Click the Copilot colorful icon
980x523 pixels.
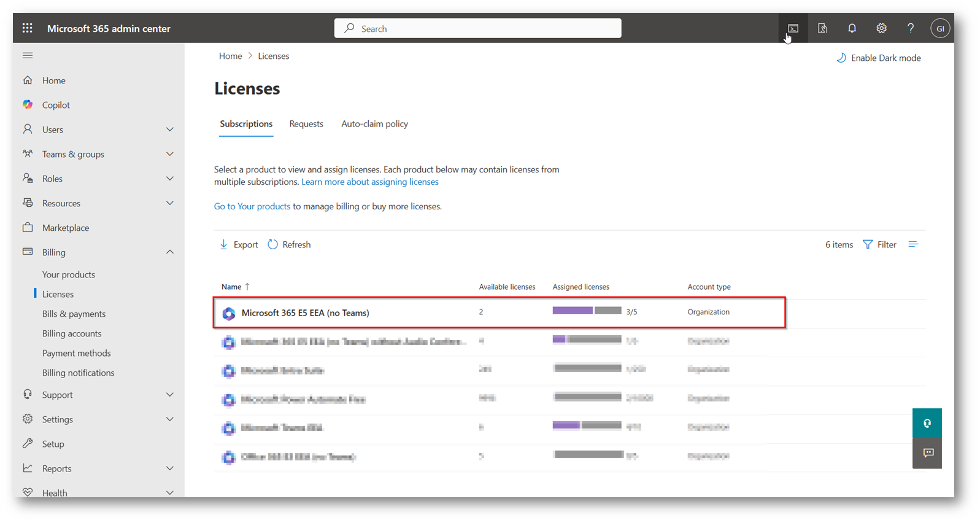pos(28,105)
